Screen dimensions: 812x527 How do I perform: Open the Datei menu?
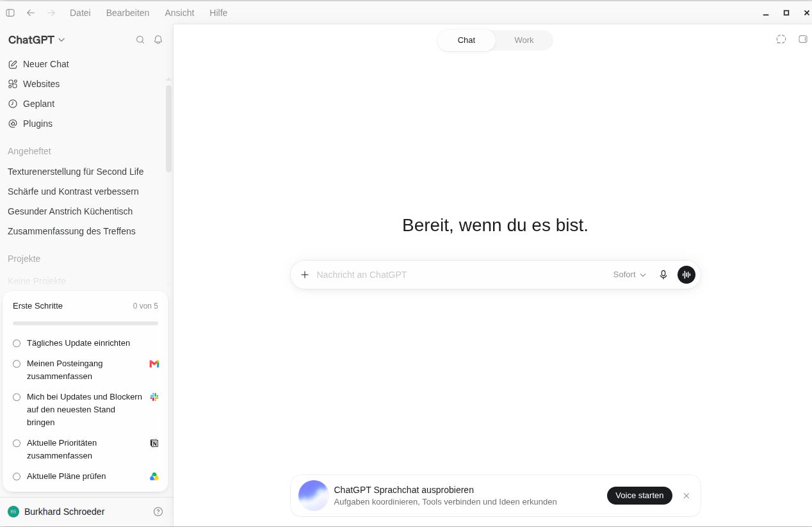point(80,13)
